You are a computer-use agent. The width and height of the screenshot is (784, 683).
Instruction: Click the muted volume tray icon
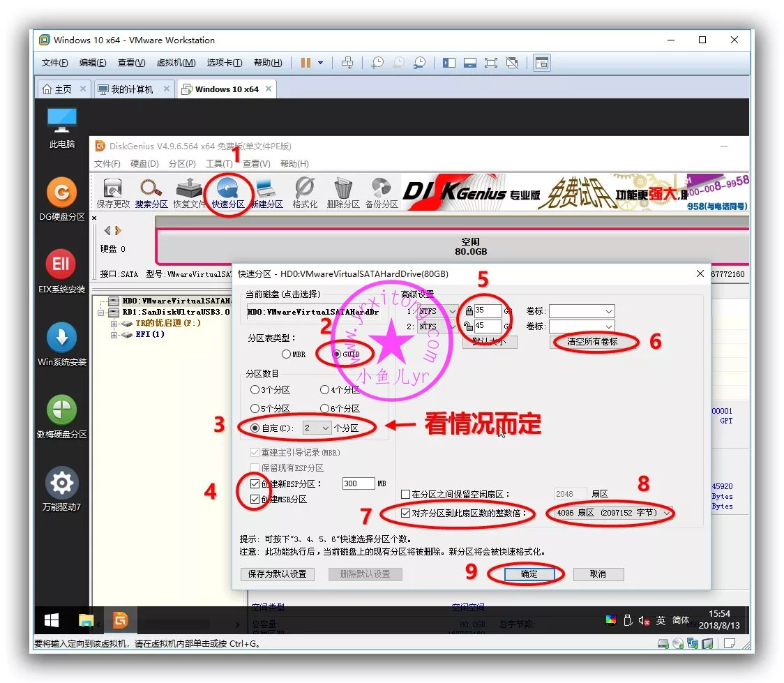coord(644,620)
